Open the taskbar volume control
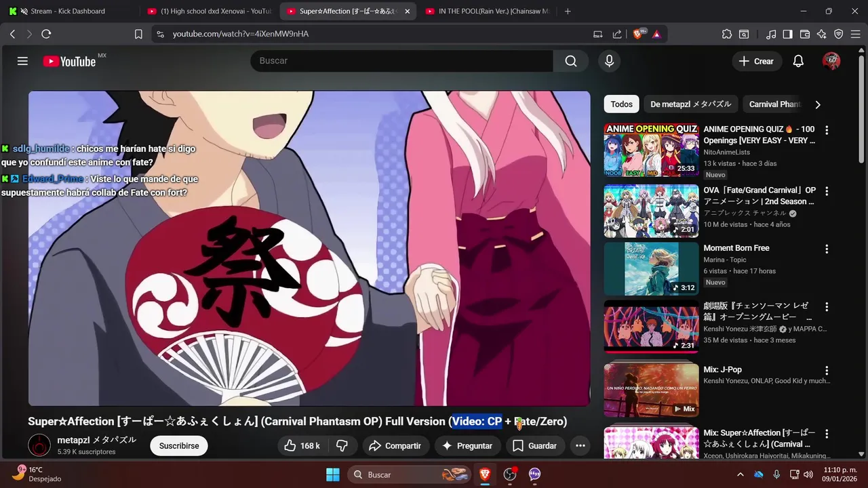Image resolution: width=868 pixels, height=488 pixels. point(809,474)
